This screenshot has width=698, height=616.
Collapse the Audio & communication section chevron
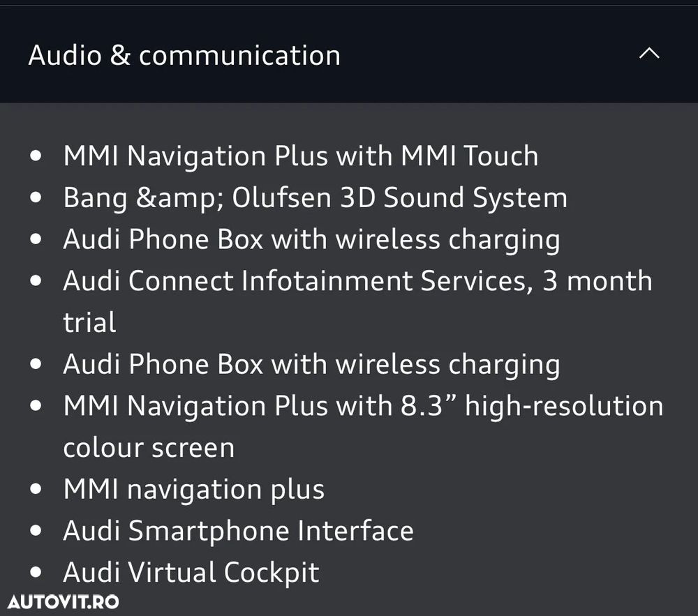click(649, 54)
